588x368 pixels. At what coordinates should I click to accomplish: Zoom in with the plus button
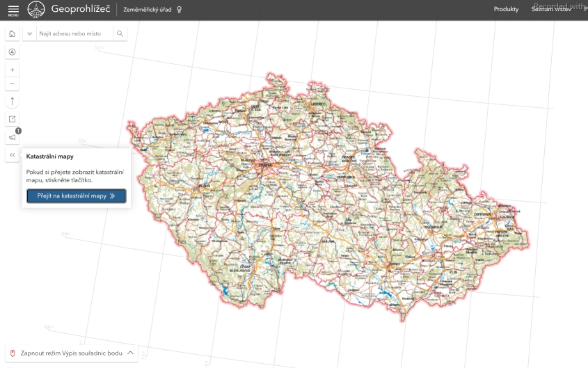click(x=13, y=70)
